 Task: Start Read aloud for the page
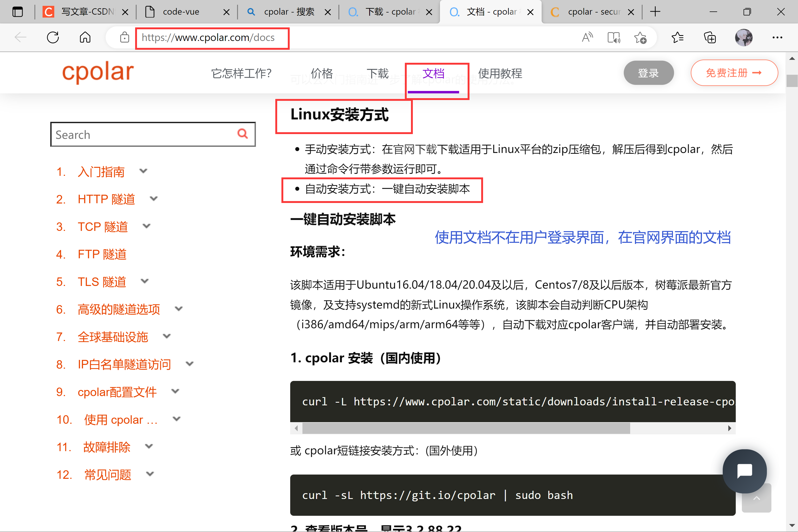click(x=587, y=37)
